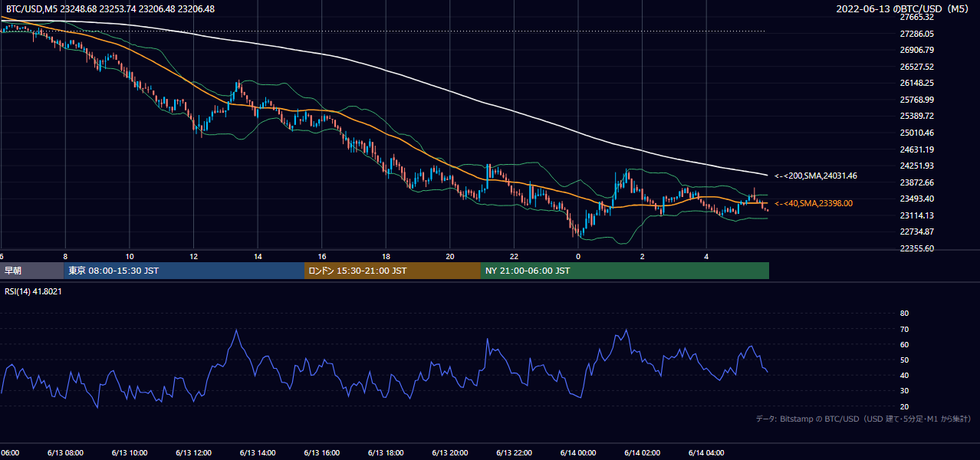Click the hour label 4 under the chart
This screenshot has height=460, width=980.
pyautogui.click(x=706, y=256)
